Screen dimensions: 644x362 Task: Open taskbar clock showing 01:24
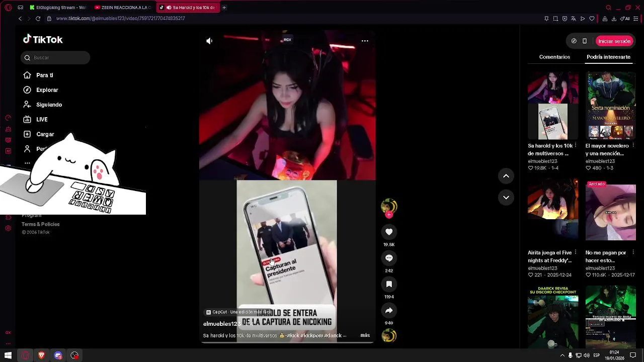pos(614,355)
